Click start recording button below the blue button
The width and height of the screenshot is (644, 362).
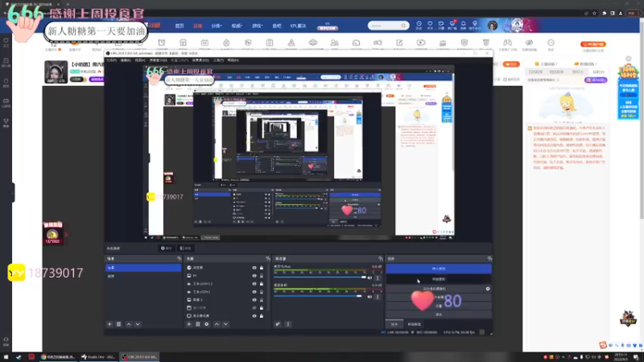tap(439, 279)
